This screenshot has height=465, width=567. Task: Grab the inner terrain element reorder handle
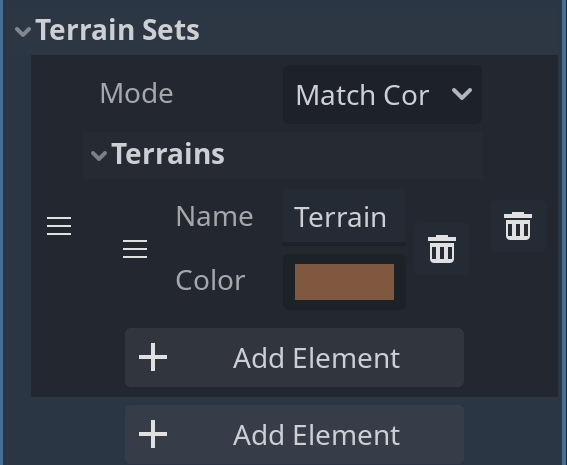click(135, 249)
